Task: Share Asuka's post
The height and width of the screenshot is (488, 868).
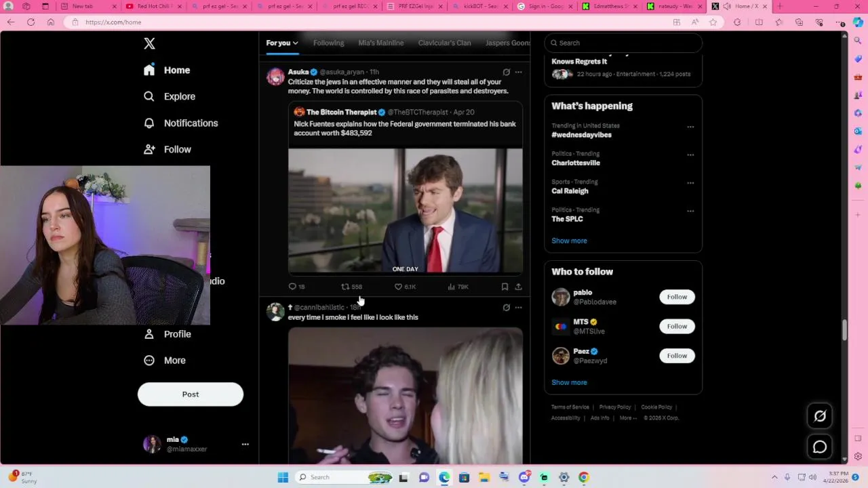Action: [x=518, y=287]
